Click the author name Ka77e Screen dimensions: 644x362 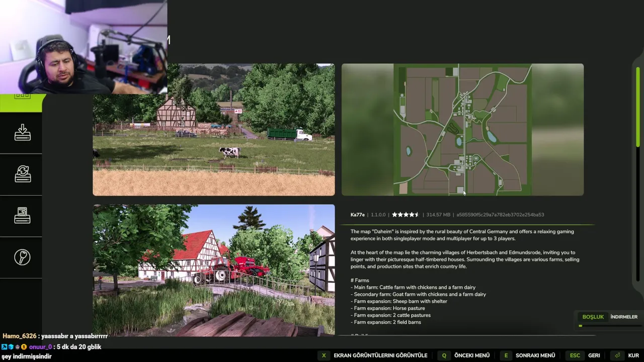pos(357,215)
